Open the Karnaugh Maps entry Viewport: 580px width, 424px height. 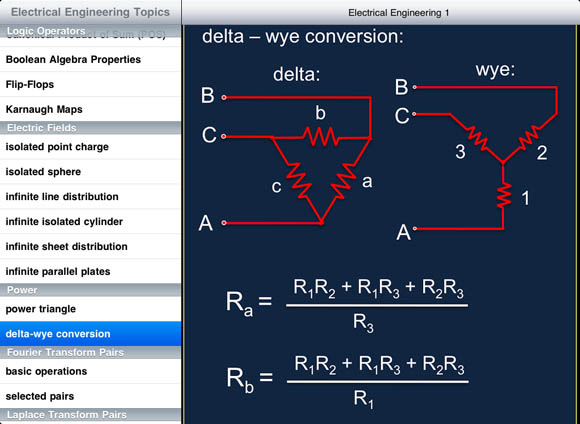[x=91, y=109]
